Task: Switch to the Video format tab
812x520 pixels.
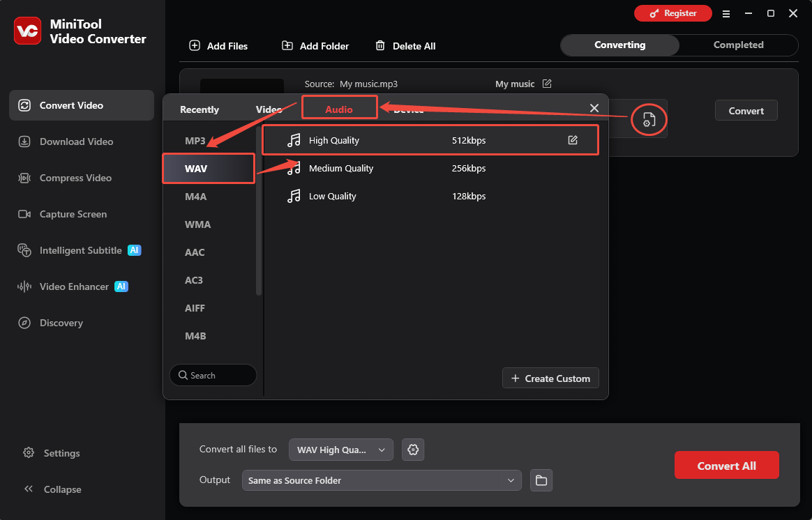Action: (x=269, y=109)
